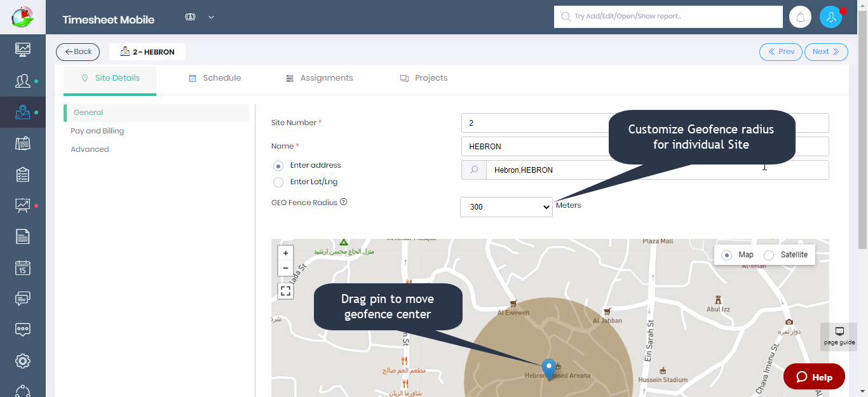Screen dimensions: 868x397
Task: Open the calendar 15 icon in sidebar
Action: pos(23,267)
